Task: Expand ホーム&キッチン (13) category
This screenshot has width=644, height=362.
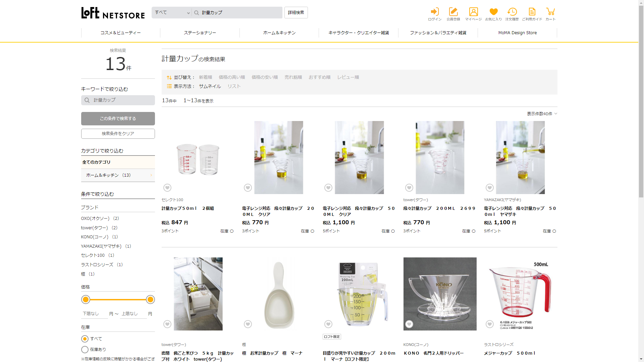Action: click(x=118, y=175)
